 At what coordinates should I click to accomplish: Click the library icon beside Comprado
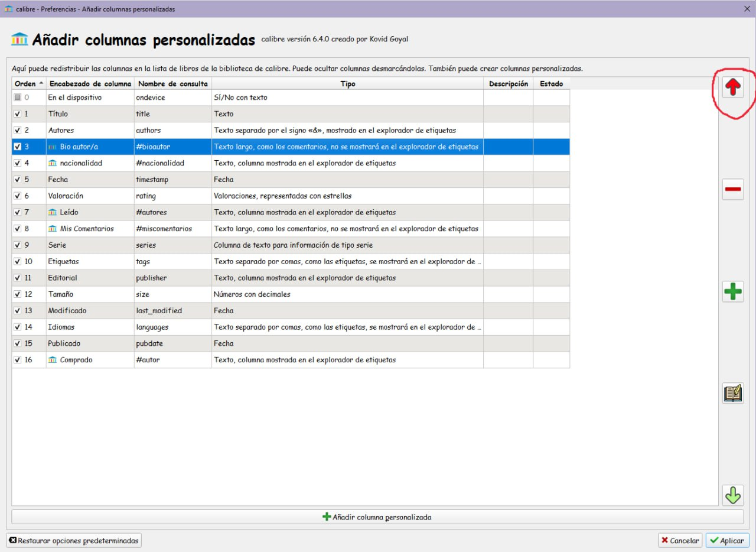tap(53, 360)
